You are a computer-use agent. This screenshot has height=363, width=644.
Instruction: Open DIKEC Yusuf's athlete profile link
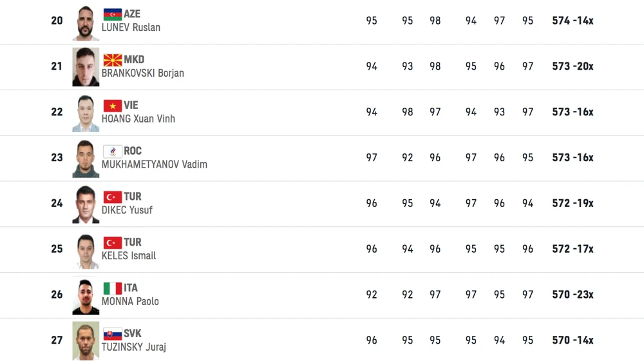pos(127,210)
